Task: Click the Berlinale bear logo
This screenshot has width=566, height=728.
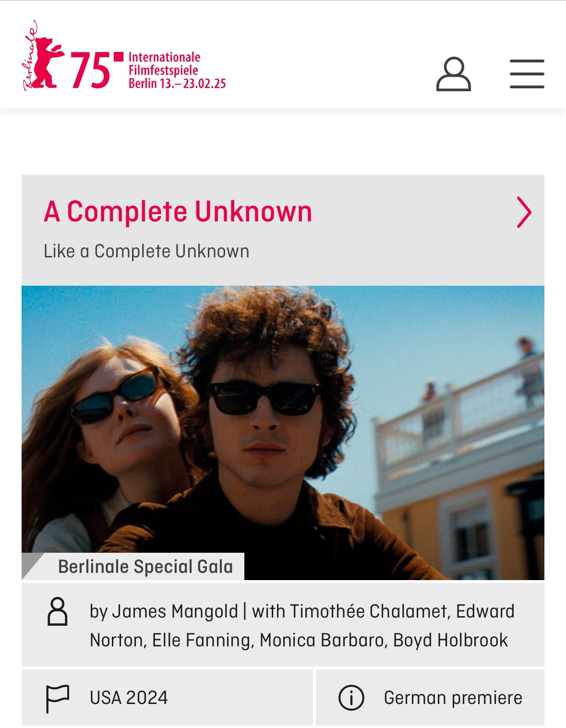Action: [44, 56]
